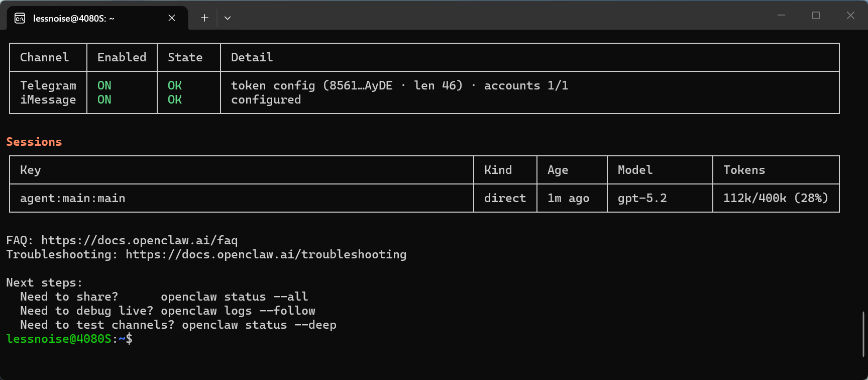Click the 'openclaw status --deep' command text
Screen dimensions: 868x380
pyautogui.click(x=259, y=325)
